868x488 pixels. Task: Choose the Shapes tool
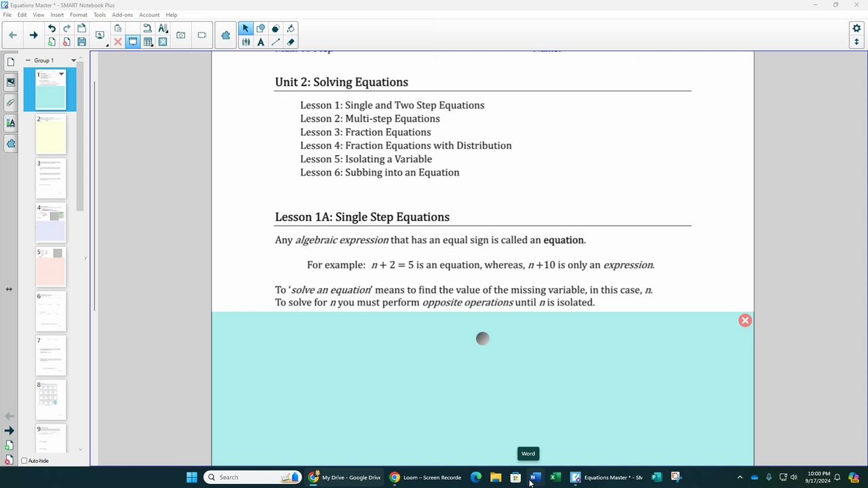260,28
